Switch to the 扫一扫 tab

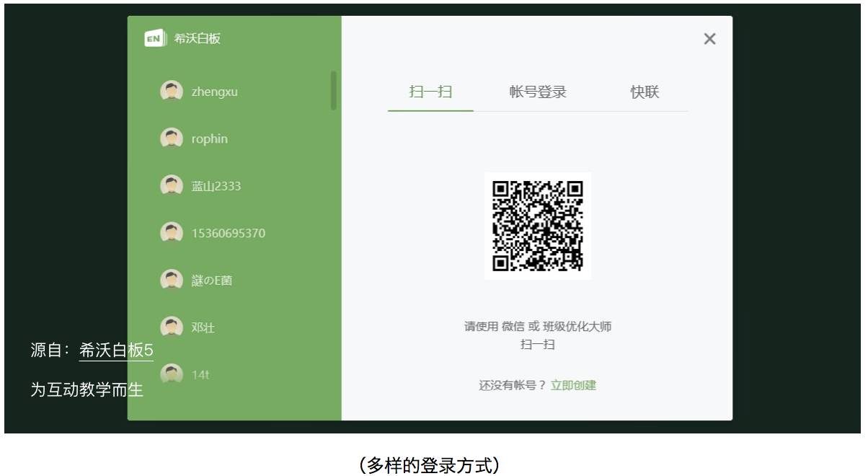click(430, 92)
